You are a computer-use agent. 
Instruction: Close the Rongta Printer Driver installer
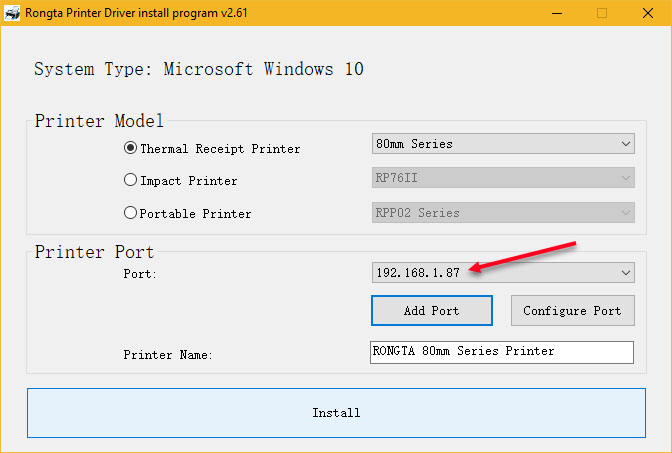click(x=647, y=13)
